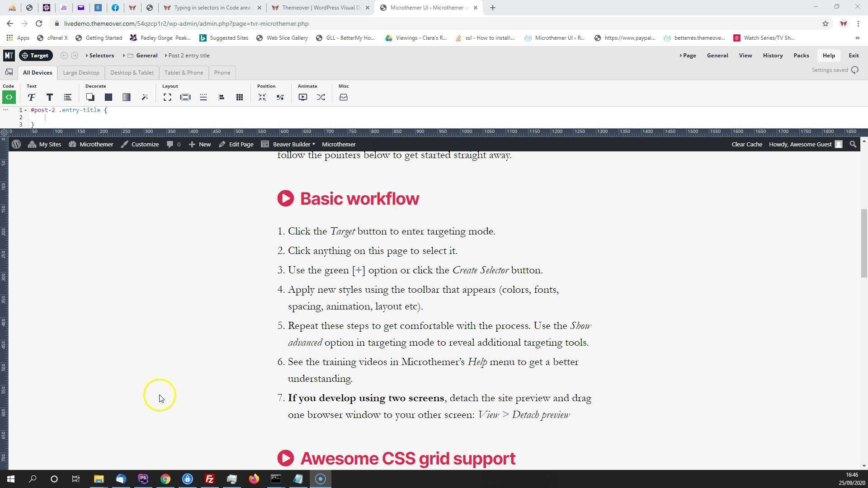The image size is (868, 488).
Task: Open the Transition shuffle icon under Animate
Action: click(x=321, y=97)
